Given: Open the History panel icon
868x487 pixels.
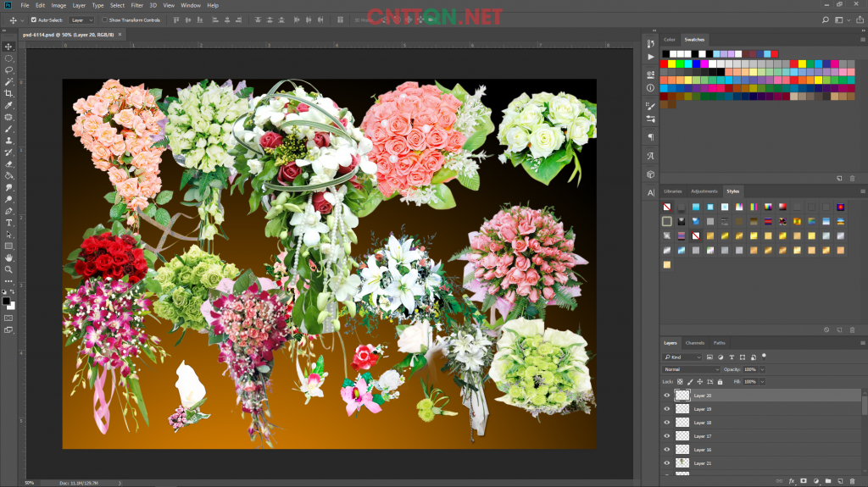Looking at the screenshot, I should coord(650,43).
